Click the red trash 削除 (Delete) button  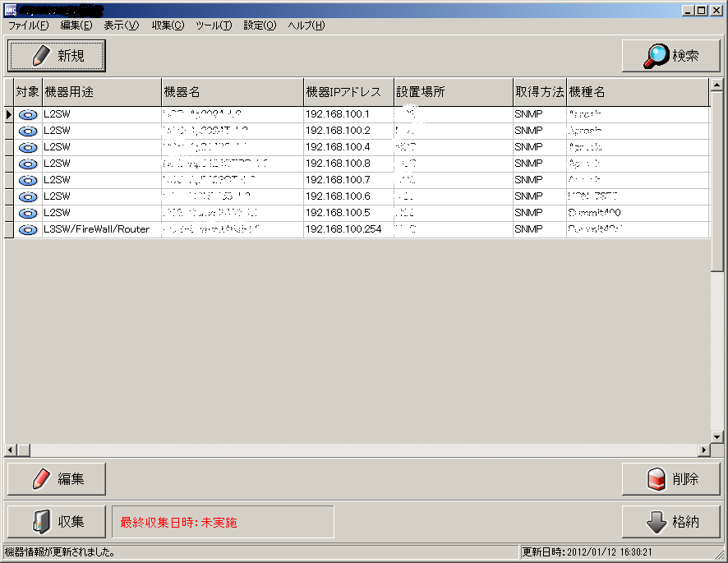[670, 479]
